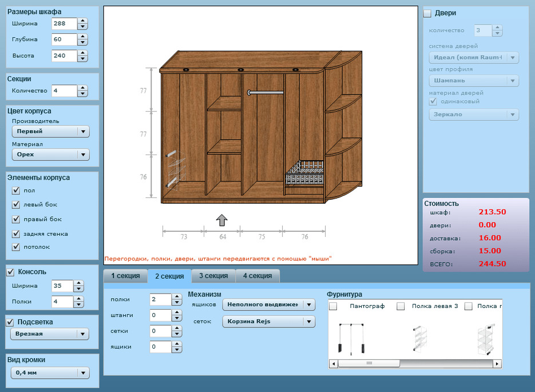This screenshot has height=392, width=535.
Task: Uncheck the задняя стенка checkbox
Action: [x=15, y=233]
